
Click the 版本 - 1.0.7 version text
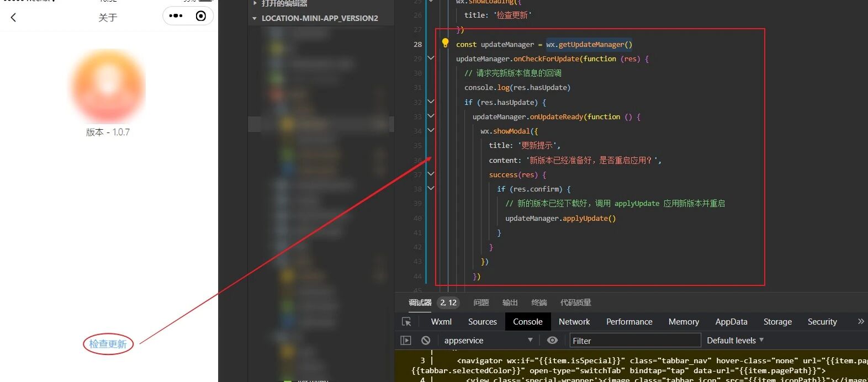pyautogui.click(x=108, y=132)
